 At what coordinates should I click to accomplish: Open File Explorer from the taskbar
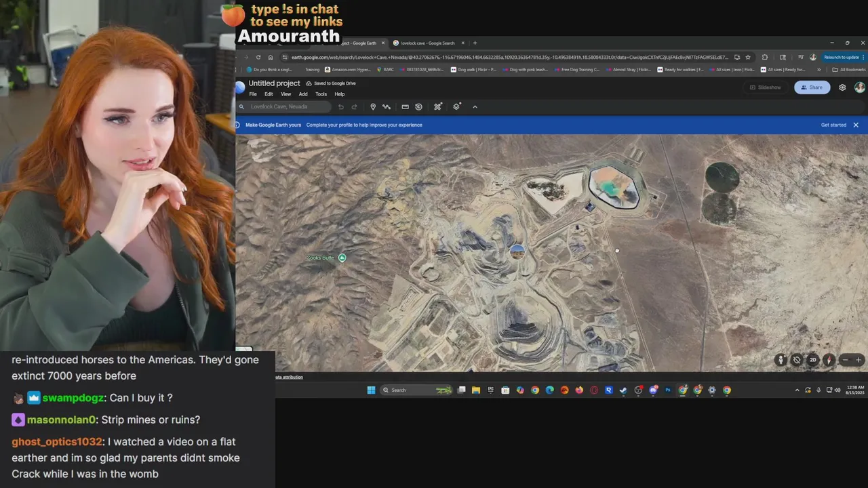pyautogui.click(x=476, y=390)
